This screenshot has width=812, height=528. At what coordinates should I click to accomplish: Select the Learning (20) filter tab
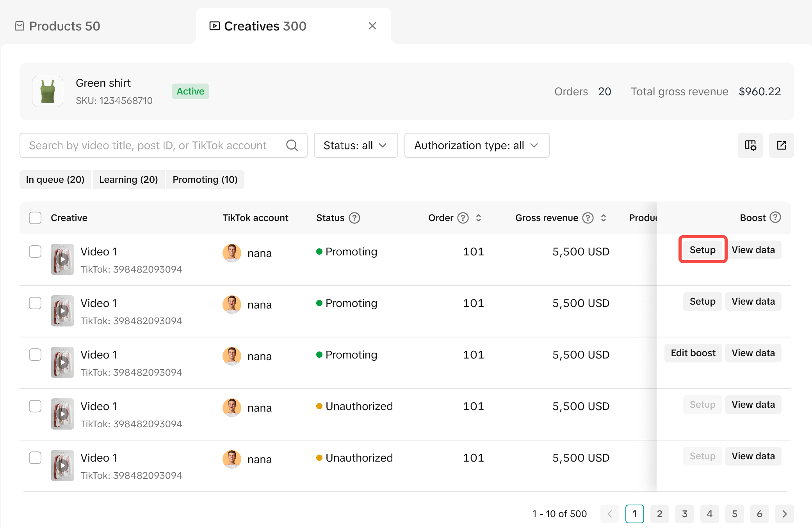[x=128, y=180]
